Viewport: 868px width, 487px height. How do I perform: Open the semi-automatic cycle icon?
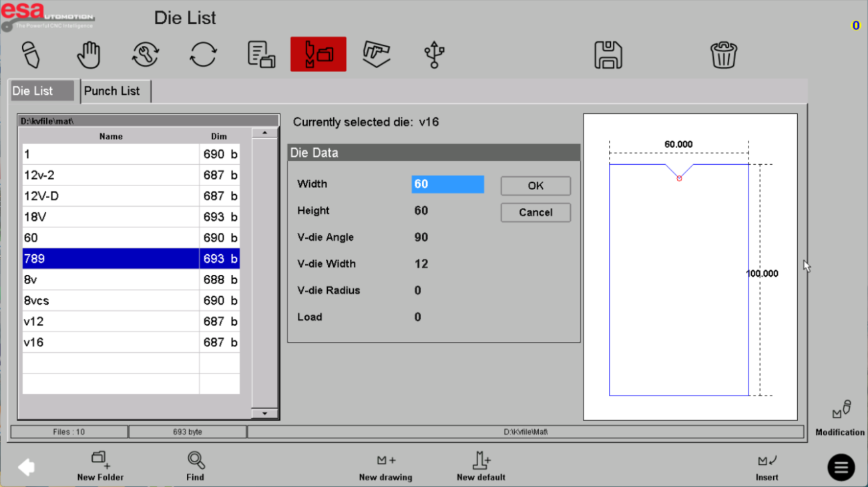(145, 55)
